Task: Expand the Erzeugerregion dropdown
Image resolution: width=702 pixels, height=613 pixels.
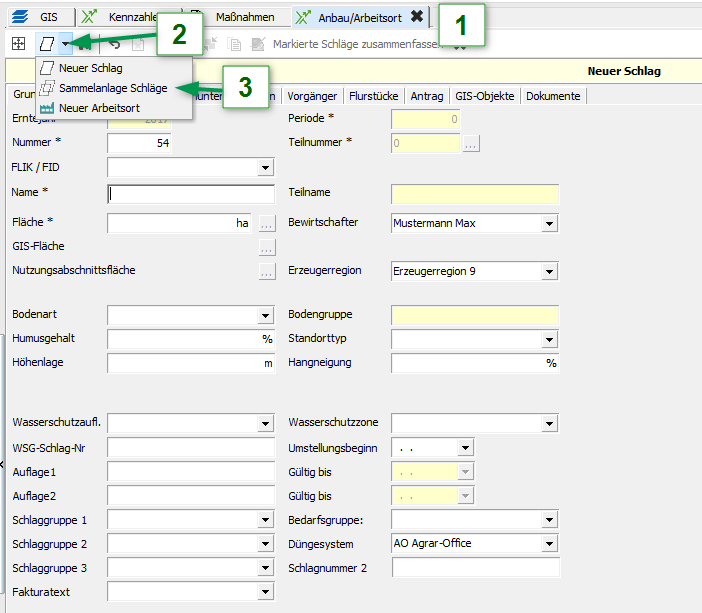Action: point(550,271)
